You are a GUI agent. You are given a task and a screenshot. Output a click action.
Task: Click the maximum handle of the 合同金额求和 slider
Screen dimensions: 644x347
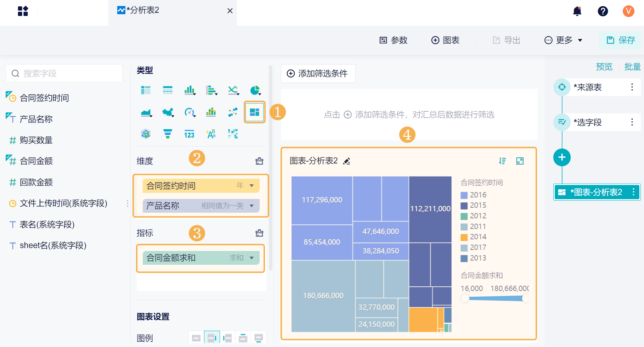[x=526, y=298]
